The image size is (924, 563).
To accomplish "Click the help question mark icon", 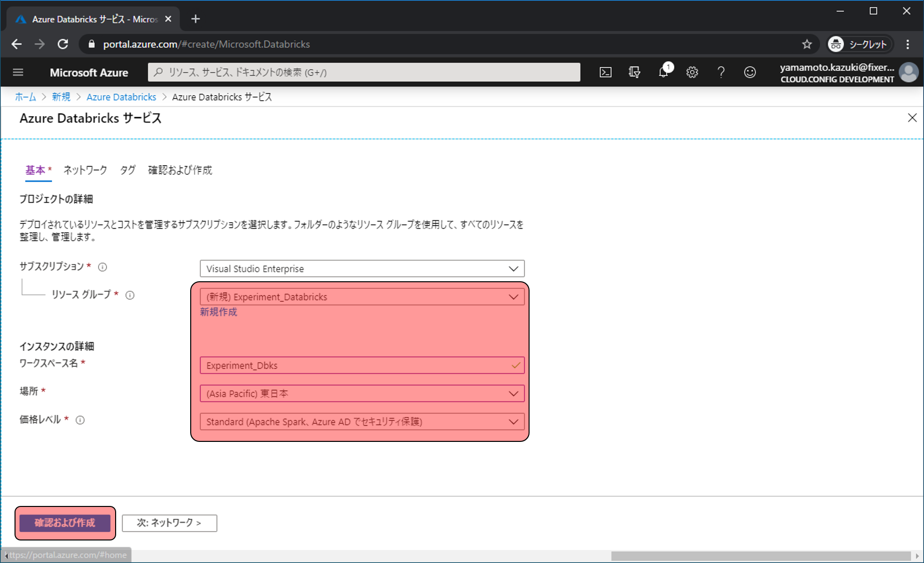I will pos(721,73).
